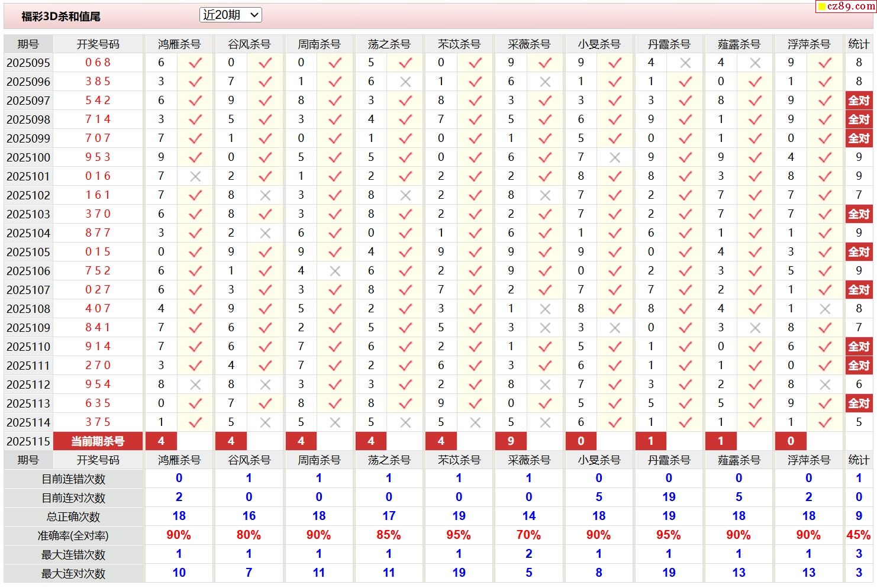The width and height of the screenshot is (877, 588).
Task: Click the top 统计 column header
Action: 859,44
